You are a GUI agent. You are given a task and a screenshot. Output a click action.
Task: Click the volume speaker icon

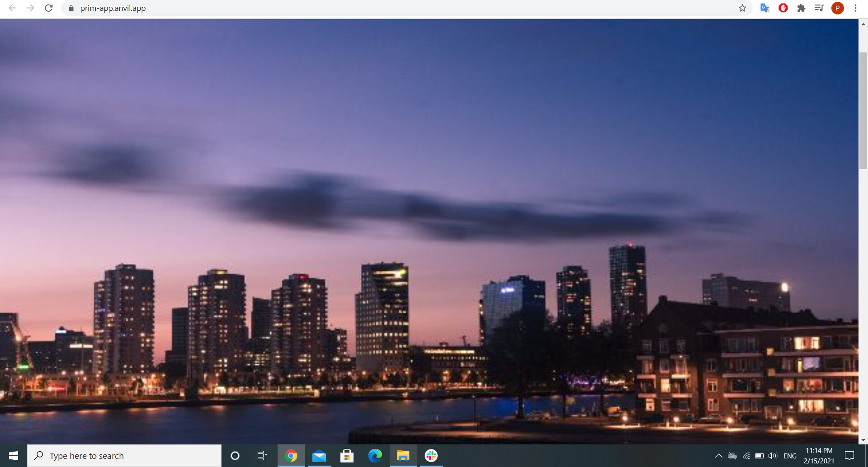[773, 456]
